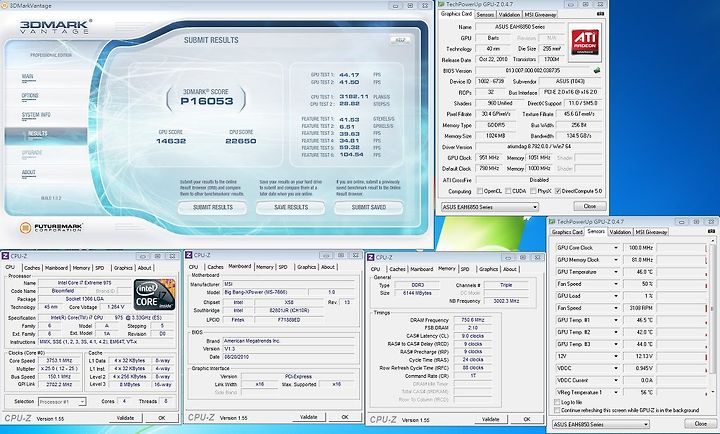Click the scroll-down arrow in GPU-Z Sensors list

(713, 393)
